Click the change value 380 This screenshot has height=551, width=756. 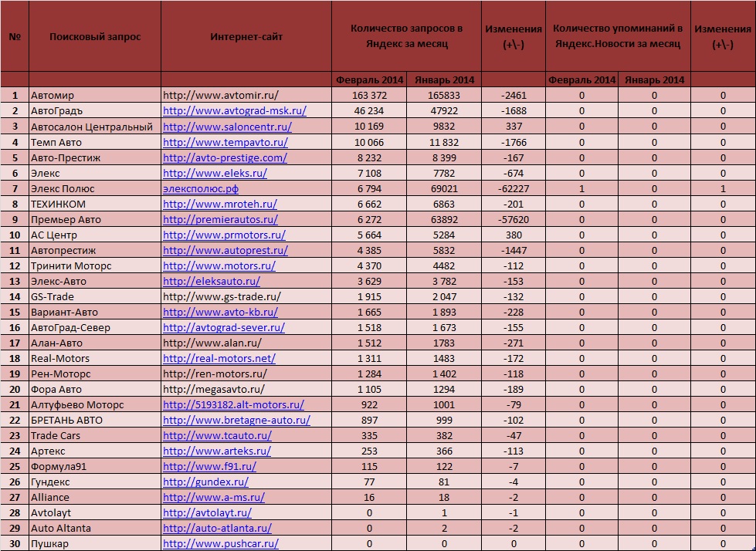(514, 235)
